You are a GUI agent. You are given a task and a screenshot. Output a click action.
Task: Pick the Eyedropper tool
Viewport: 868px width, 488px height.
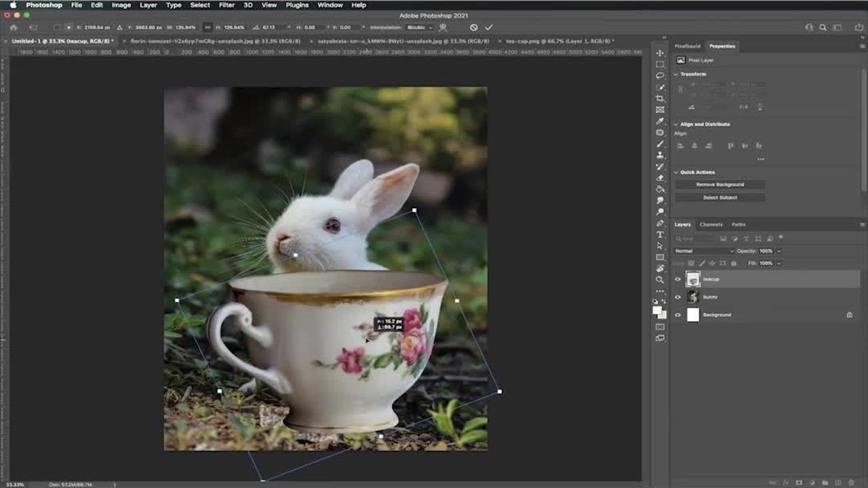pos(660,121)
